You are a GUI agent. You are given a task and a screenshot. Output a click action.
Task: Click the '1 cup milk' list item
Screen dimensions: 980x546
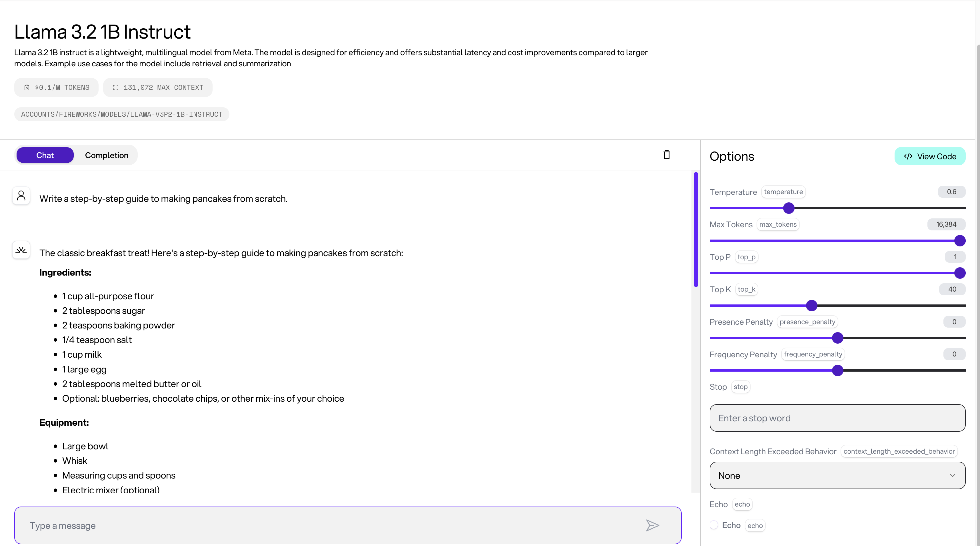click(82, 354)
